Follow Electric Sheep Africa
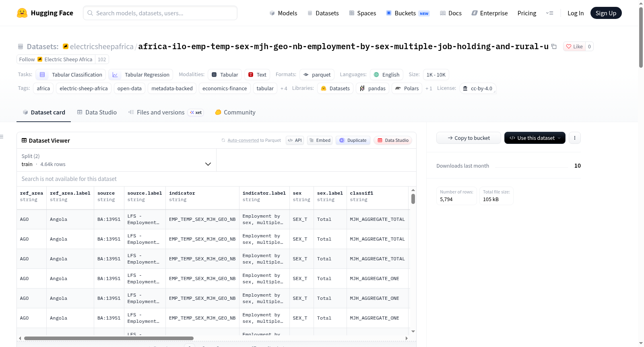644x347 pixels. point(27,59)
